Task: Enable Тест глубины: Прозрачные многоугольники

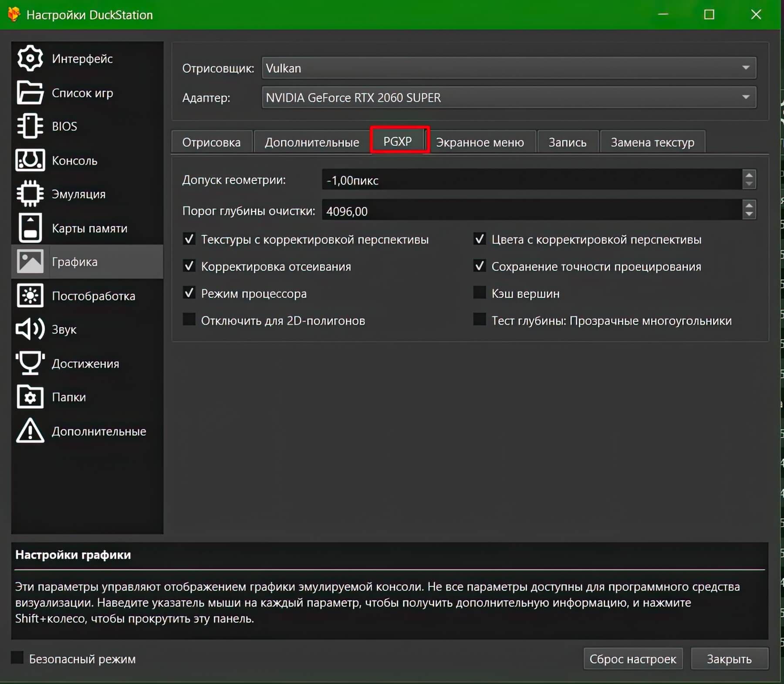Action: [480, 320]
